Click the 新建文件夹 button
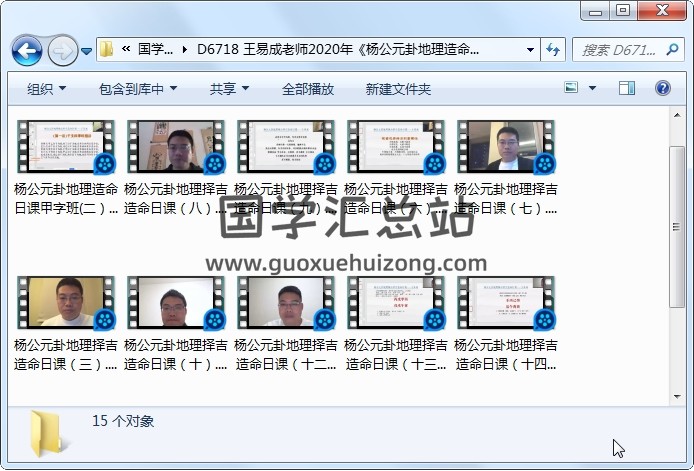The width and height of the screenshot is (694, 471). 398,89
